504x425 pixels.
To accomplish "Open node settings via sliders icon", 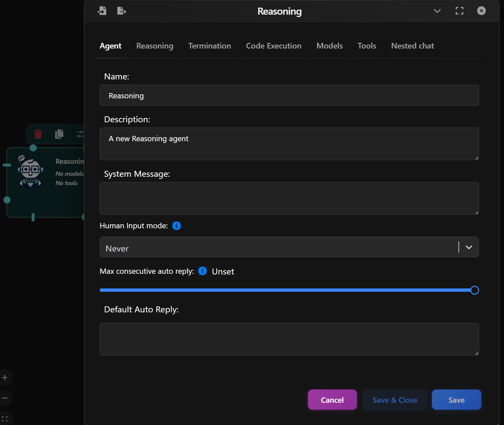I will tap(80, 134).
